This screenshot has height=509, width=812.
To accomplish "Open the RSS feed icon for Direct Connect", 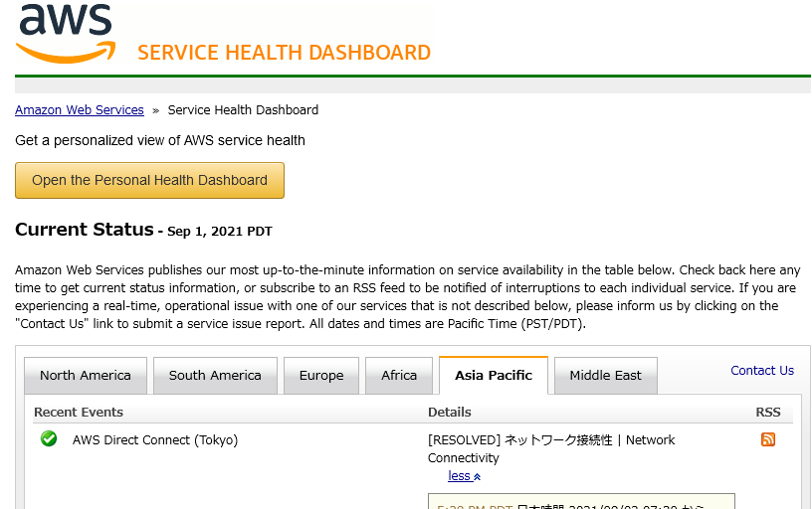I will click(x=768, y=439).
